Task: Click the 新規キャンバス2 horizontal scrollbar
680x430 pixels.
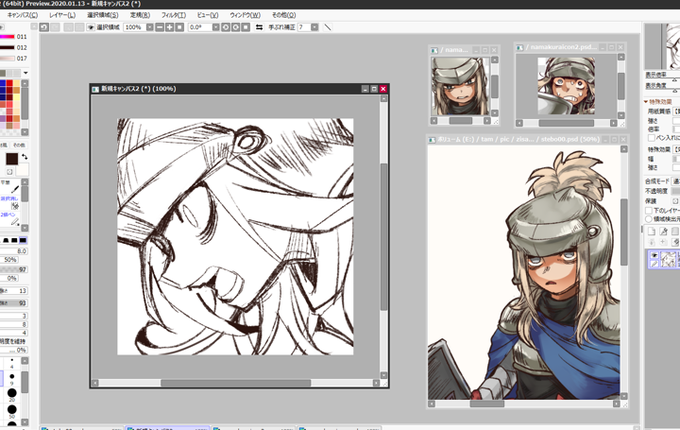Action: (x=236, y=383)
